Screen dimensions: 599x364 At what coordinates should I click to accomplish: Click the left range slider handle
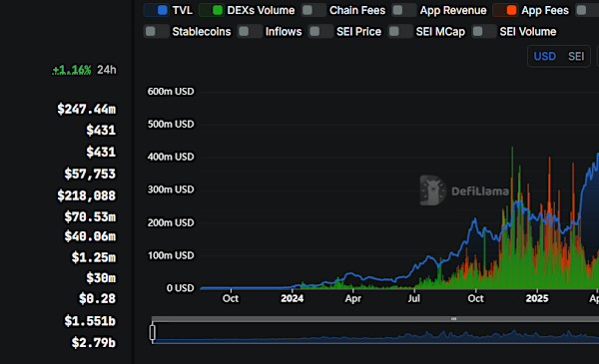point(153,332)
